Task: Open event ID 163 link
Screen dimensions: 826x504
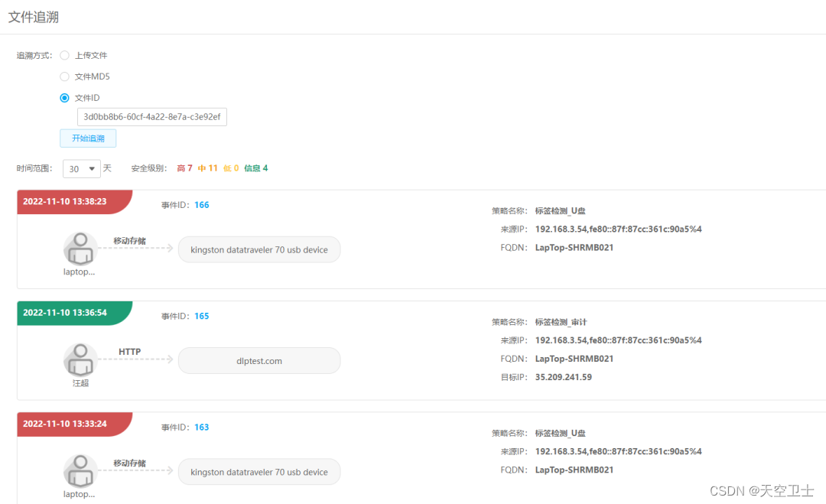Action: 202,427
